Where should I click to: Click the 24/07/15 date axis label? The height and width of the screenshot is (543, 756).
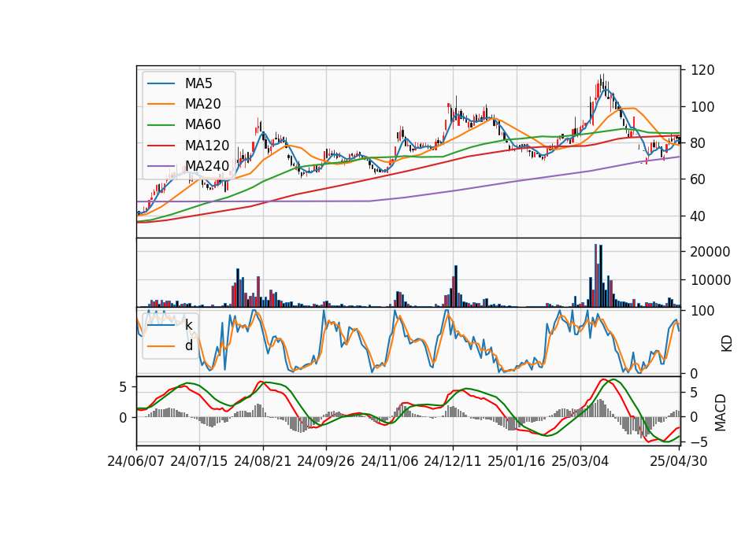click(199, 462)
